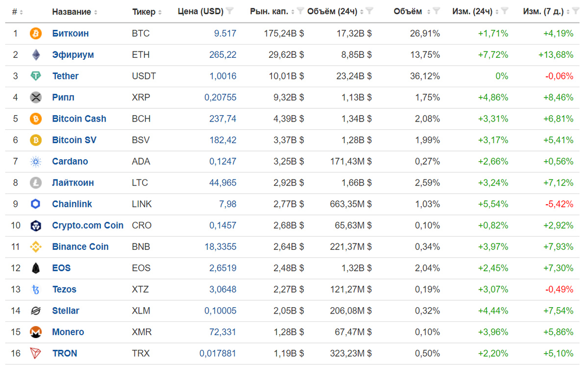Open the filter for the Цена (USD) column

(230, 11)
